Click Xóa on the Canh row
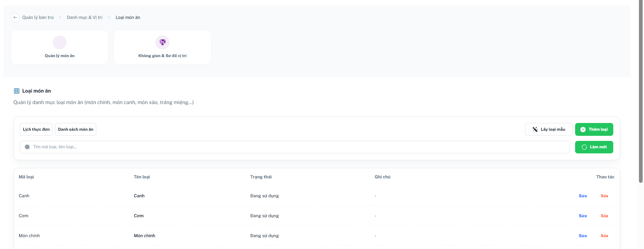Viewport: 644px width, 249px height. coord(604,196)
